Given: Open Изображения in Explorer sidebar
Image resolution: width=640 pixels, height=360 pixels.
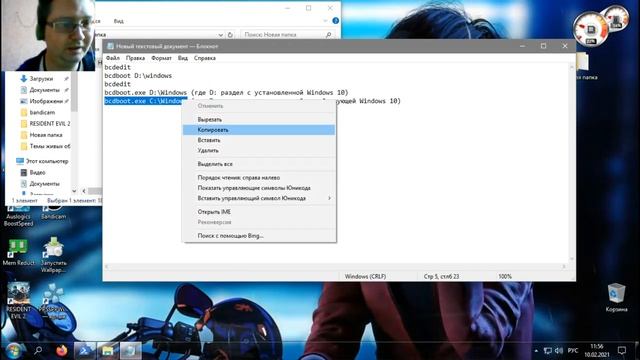Looking at the screenshot, I should [x=47, y=101].
